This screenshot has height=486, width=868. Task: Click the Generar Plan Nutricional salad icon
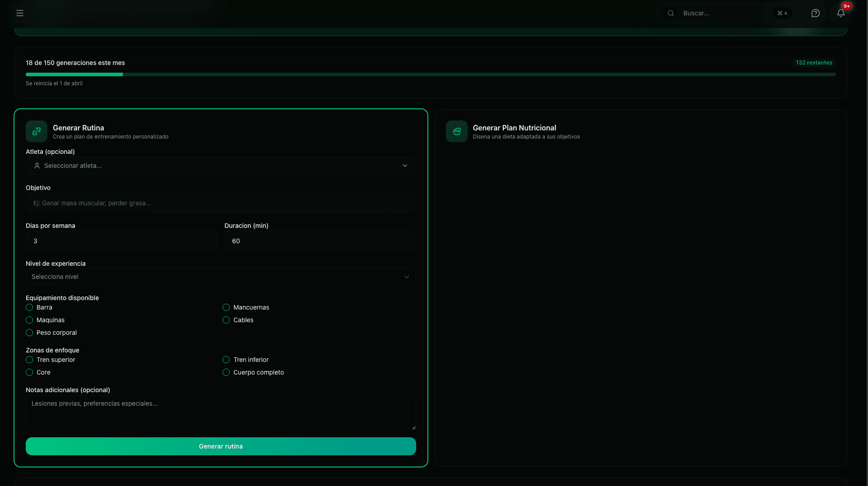click(x=456, y=131)
